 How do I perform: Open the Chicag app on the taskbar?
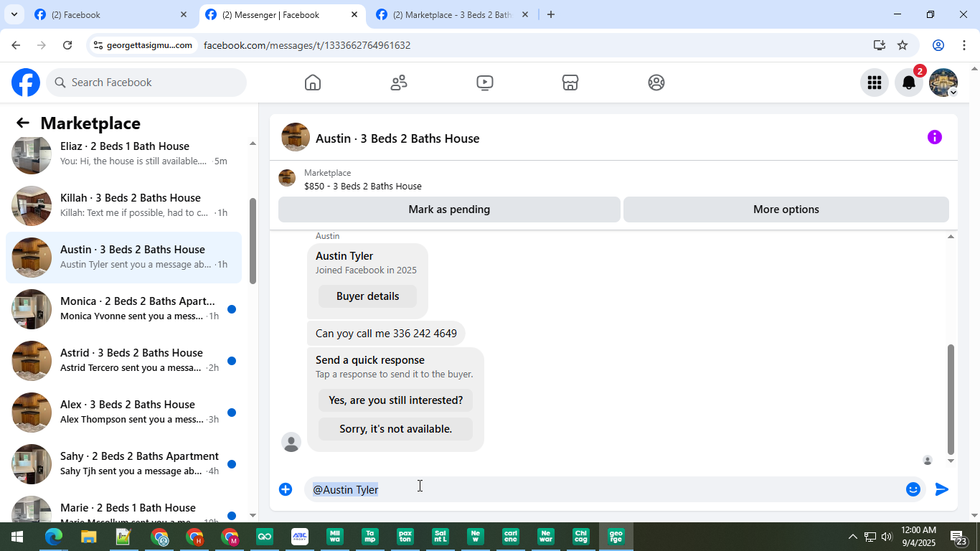(581, 537)
